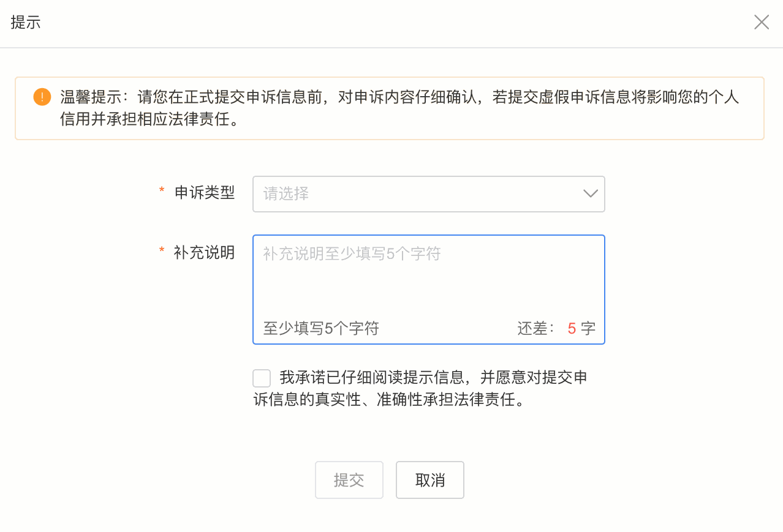Viewport: 783px width, 532px height.
Task: Click the 提示 dialog title
Action: coord(26,23)
